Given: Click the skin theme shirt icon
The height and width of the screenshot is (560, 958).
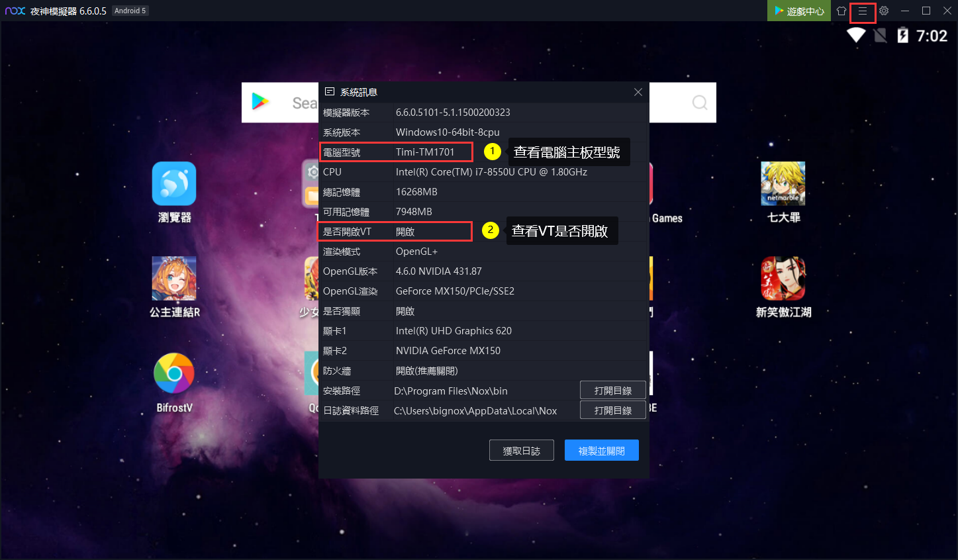Looking at the screenshot, I should point(841,11).
